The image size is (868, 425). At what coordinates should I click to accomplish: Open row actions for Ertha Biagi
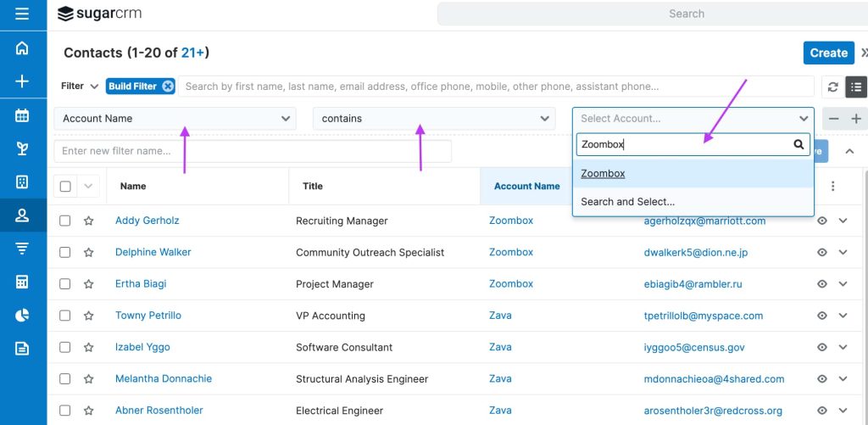point(843,283)
